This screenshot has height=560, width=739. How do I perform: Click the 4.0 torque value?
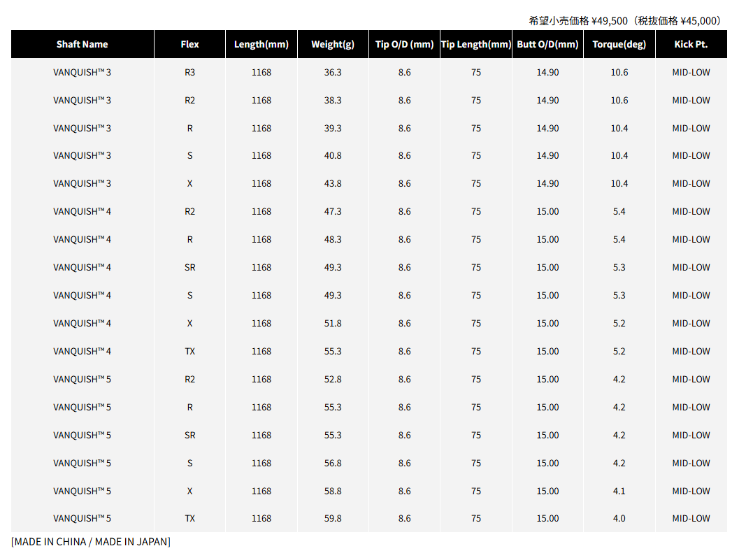[619, 519]
